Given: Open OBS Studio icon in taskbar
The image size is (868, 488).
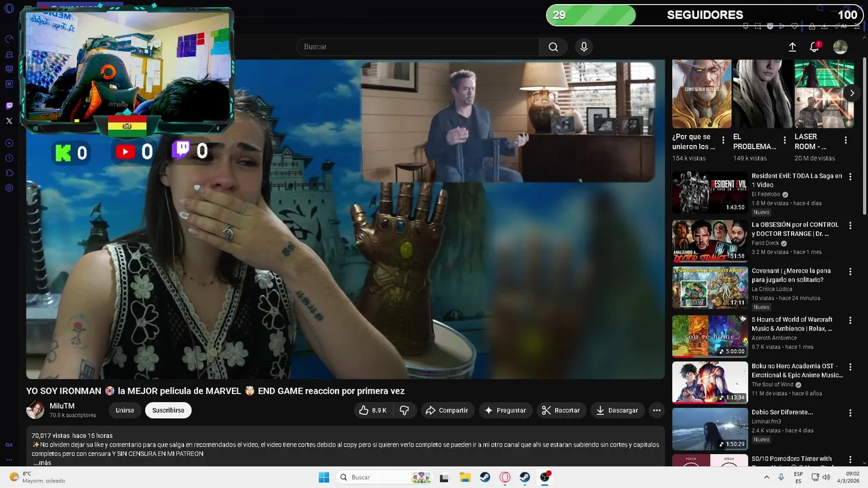Looking at the screenshot, I should click(x=545, y=477).
